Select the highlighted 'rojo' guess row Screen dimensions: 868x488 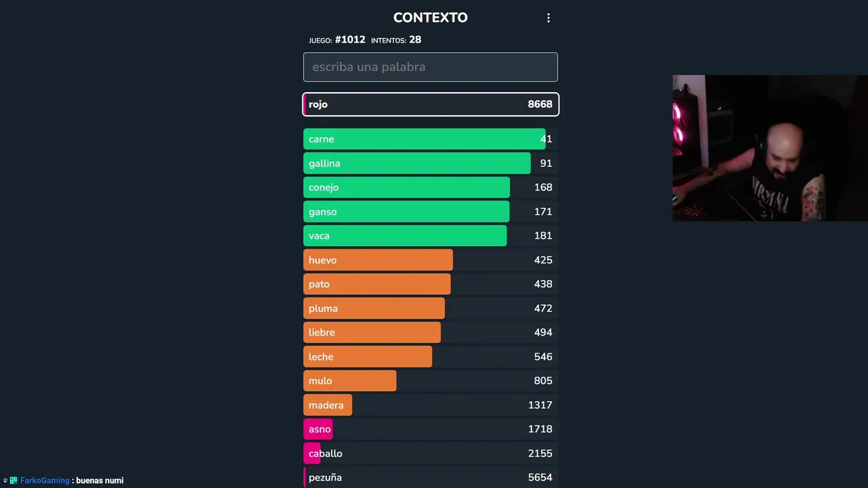430,104
